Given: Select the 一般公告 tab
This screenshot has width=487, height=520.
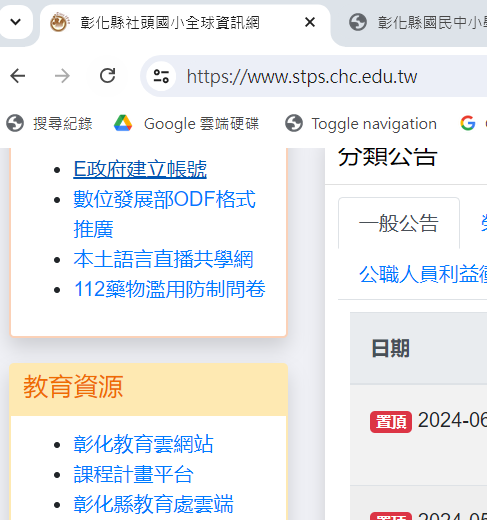Looking at the screenshot, I should (x=399, y=223).
